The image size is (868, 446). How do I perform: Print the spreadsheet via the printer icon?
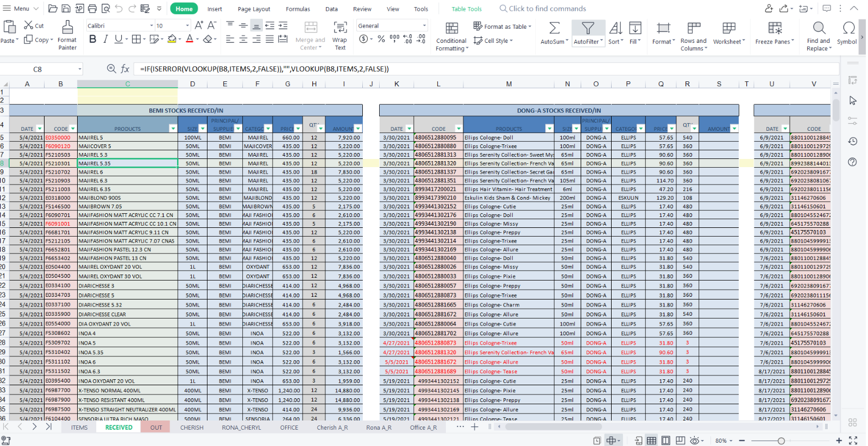coord(92,9)
